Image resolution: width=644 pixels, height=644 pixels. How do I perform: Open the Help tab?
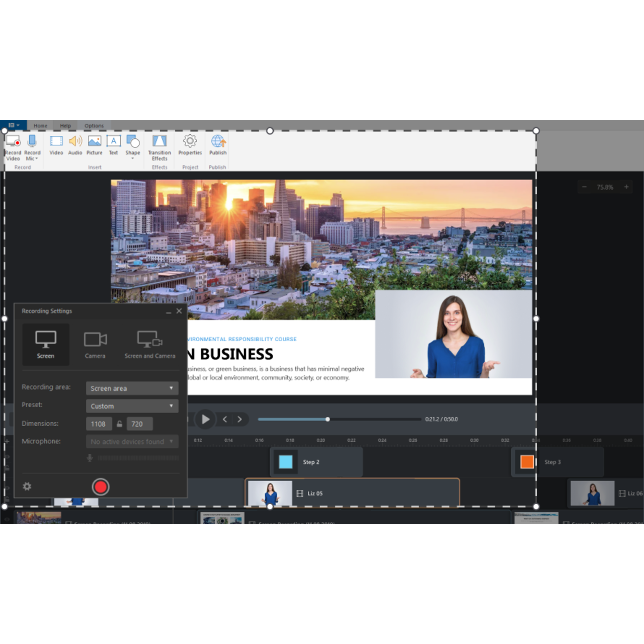point(65,125)
